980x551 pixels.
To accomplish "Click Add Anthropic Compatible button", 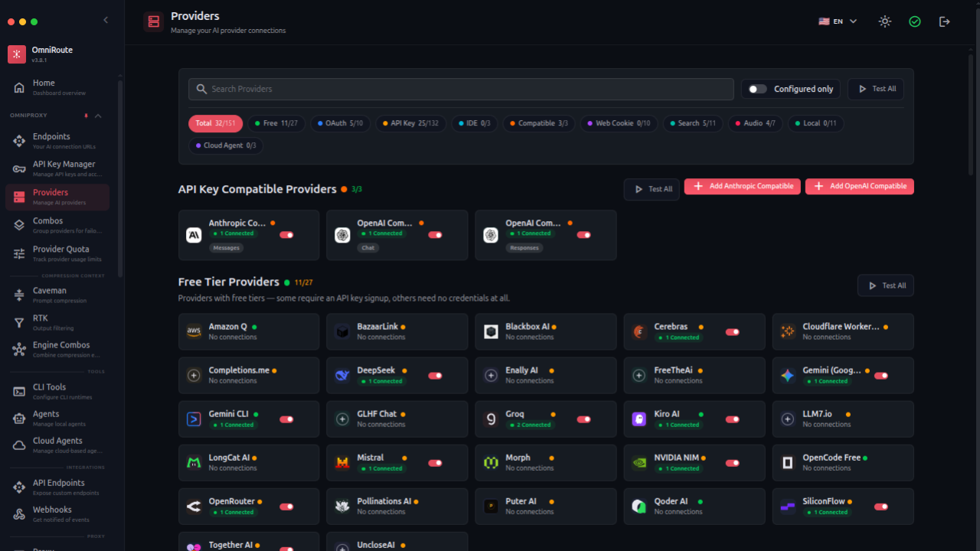I will [743, 186].
